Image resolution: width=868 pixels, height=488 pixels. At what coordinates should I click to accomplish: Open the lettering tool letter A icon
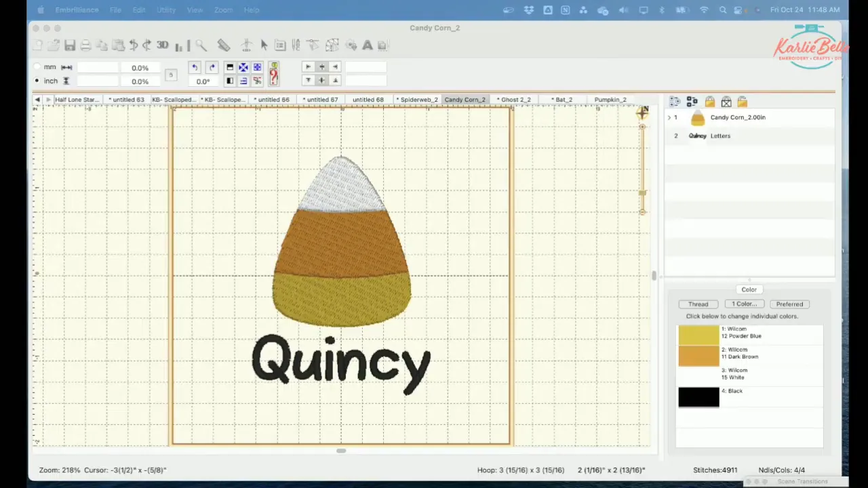pos(367,45)
